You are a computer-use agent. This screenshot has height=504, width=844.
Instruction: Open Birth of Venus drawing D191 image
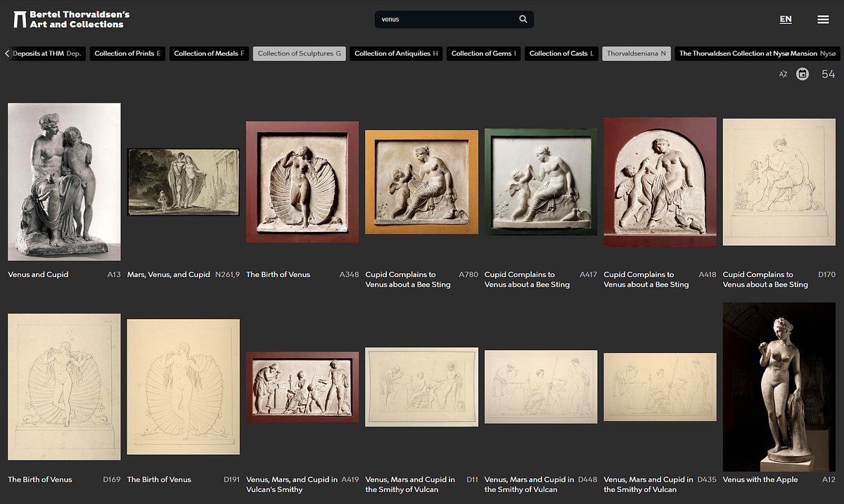[x=183, y=387]
